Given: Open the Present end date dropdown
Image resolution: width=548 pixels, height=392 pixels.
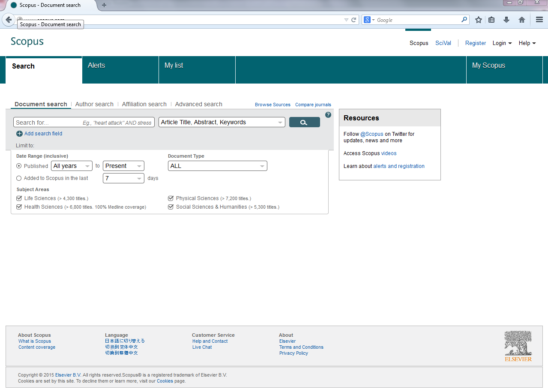Looking at the screenshot, I should coord(123,166).
